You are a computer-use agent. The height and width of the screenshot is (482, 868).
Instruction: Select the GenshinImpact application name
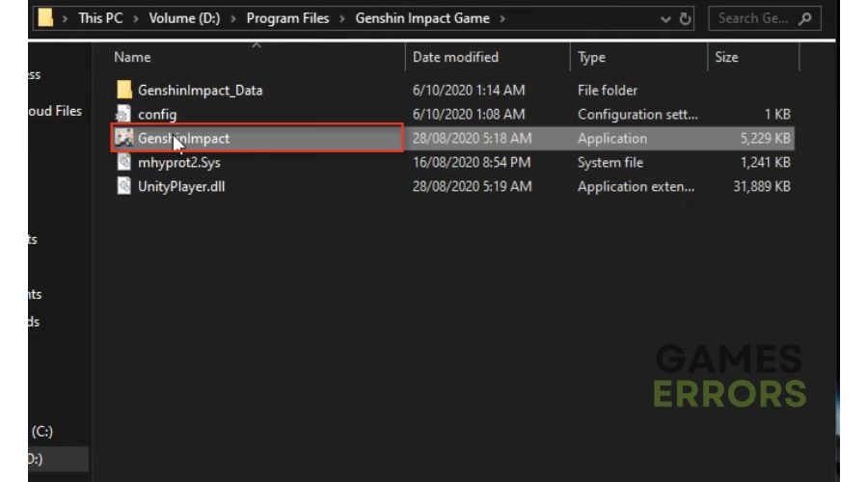183,139
